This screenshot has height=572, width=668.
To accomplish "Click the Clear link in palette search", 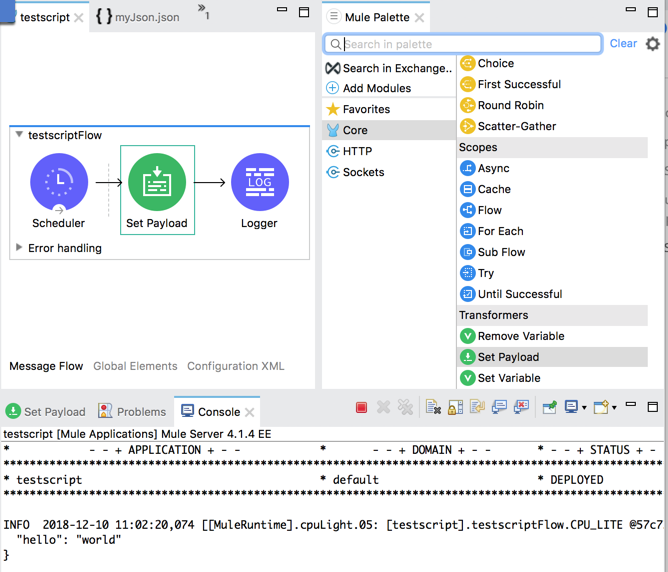I will coord(623,44).
